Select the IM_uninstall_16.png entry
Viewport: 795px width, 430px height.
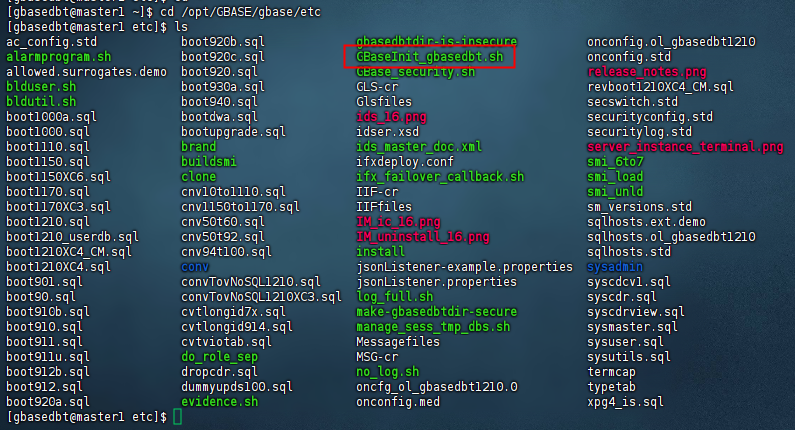coord(422,237)
